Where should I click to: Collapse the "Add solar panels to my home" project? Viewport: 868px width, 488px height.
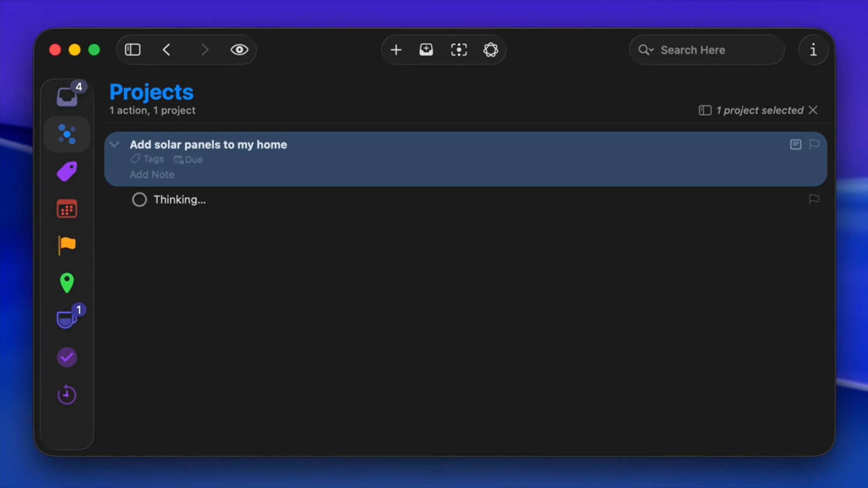point(115,144)
